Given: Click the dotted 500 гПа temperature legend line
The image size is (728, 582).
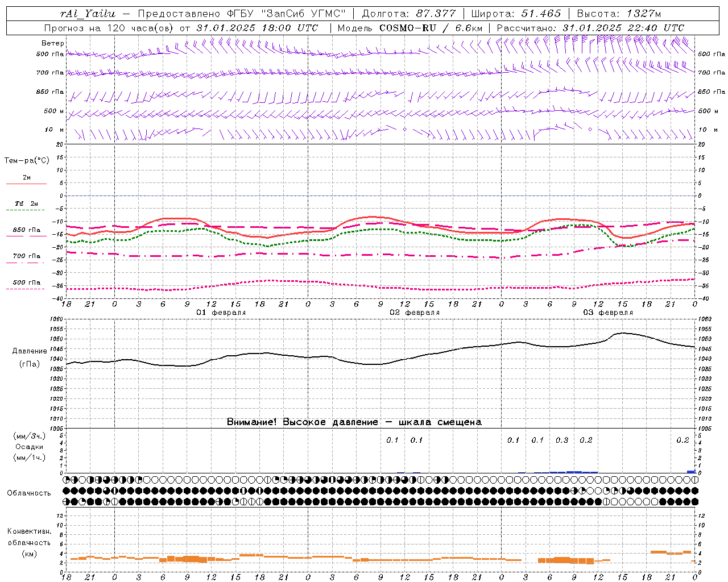Looking at the screenshot, I should pyautogui.click(x=26, y=289).
